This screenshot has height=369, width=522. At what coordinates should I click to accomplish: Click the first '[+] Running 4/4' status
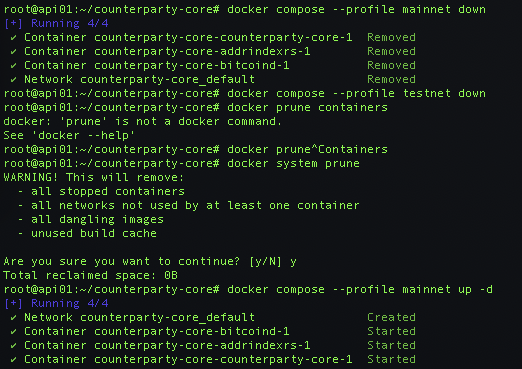tap(56, 24)
